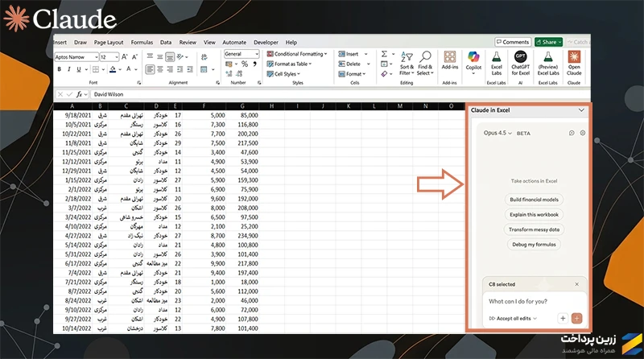Switch to the Formulas tab
Screen dimensions: 644x359
pyautogui.click(x=142, y=43)
